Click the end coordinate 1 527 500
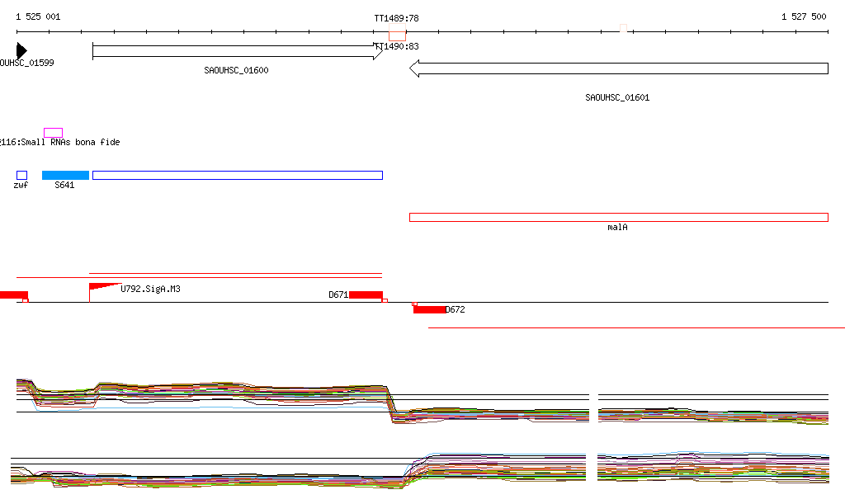Screen dimensions: 845x504 [x=804, y=16]
